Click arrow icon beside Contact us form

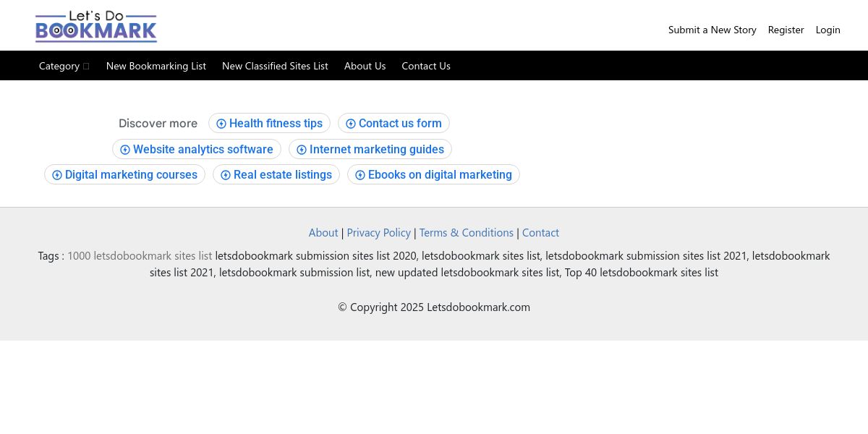point(351,124)
